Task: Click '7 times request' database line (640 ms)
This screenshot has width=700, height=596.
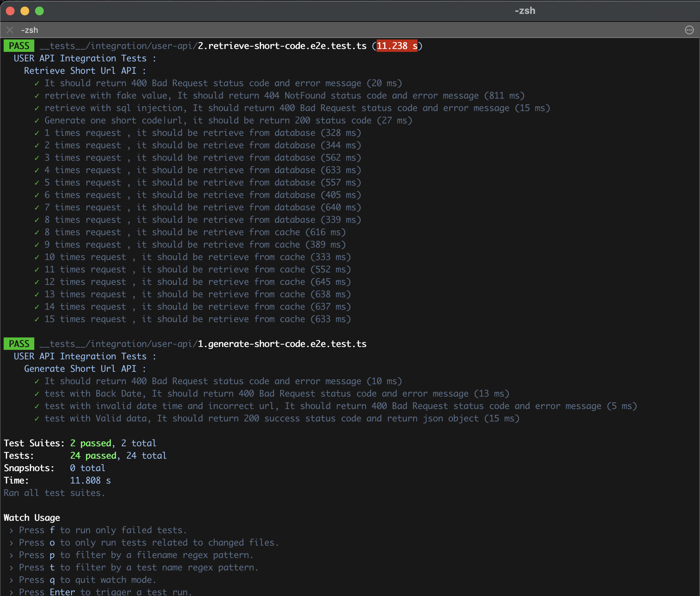Action: (198, 207)
